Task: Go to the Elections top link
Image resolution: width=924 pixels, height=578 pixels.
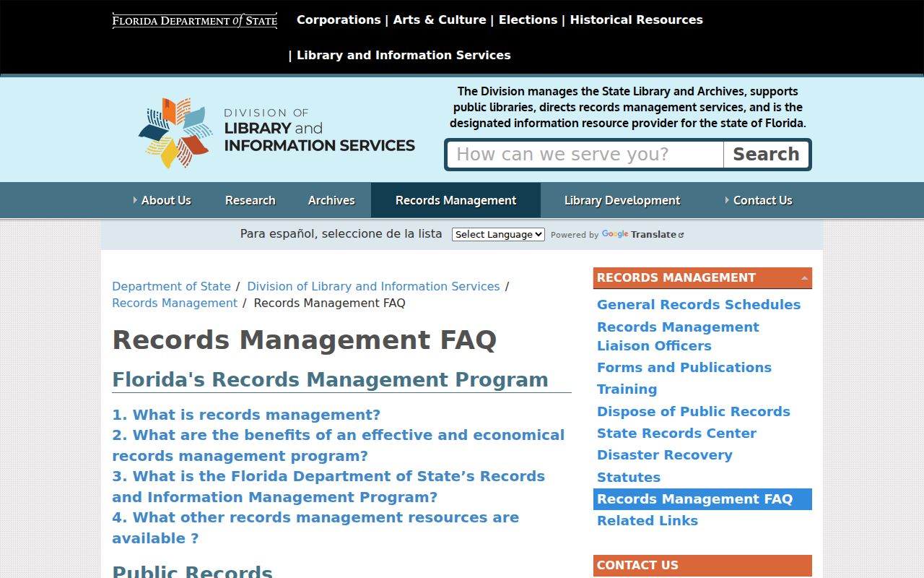Action: pos(528,20)
